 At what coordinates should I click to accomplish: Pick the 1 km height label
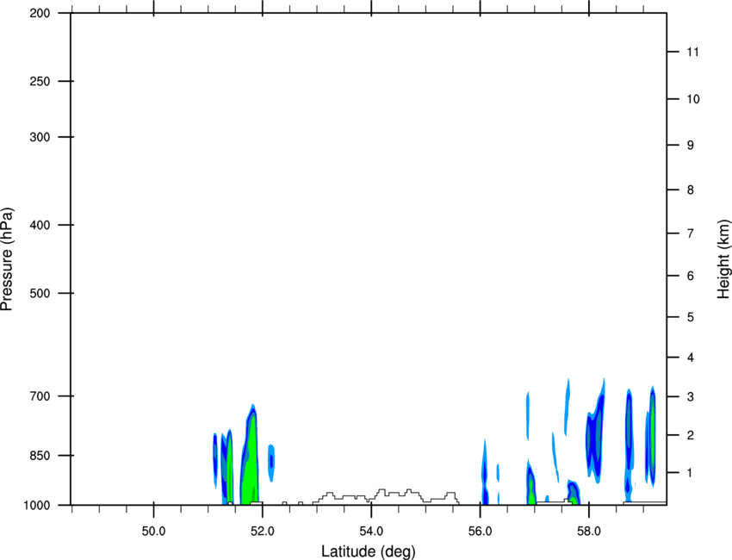click(x=691, y=473)
